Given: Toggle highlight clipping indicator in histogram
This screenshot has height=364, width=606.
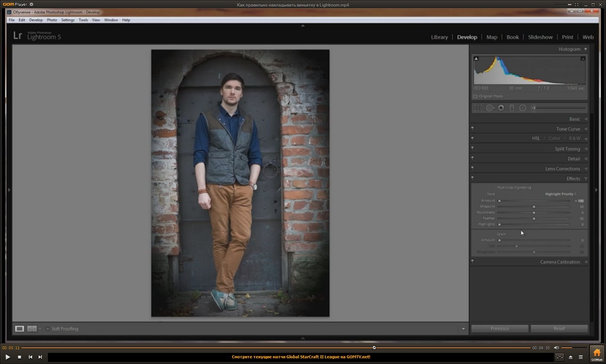Looking at the screenshot, I should tap(583, 59).
